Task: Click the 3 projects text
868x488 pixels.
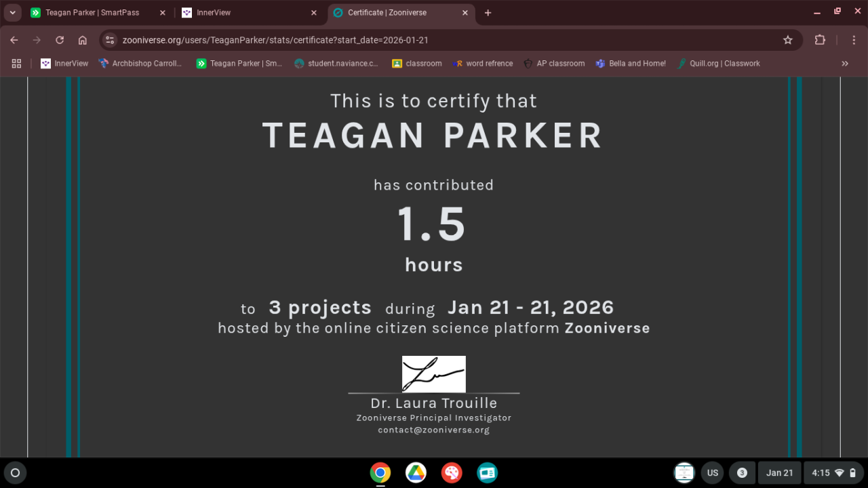Action: coord(320,308)
